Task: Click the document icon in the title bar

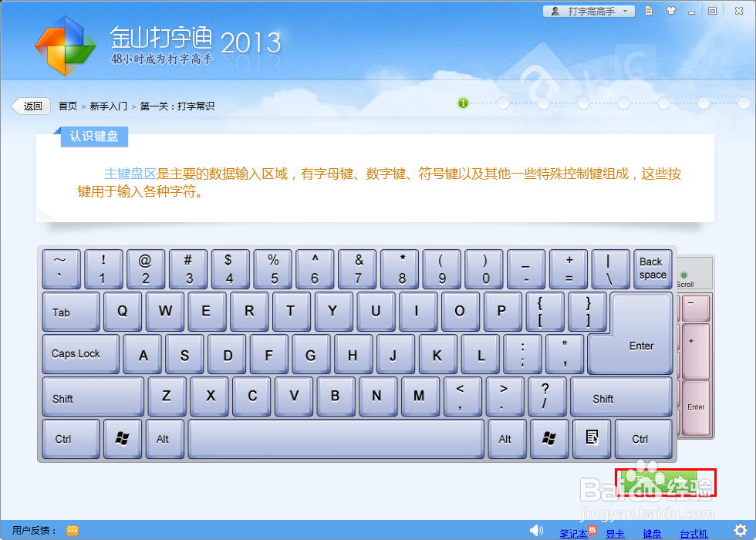Action: 647,10
